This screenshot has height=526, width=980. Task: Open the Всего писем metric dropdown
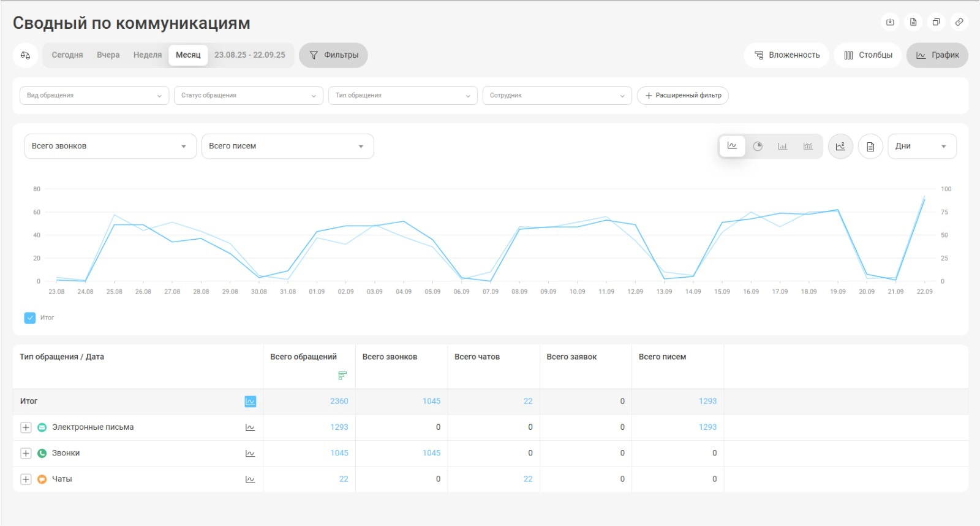point(288,147)
